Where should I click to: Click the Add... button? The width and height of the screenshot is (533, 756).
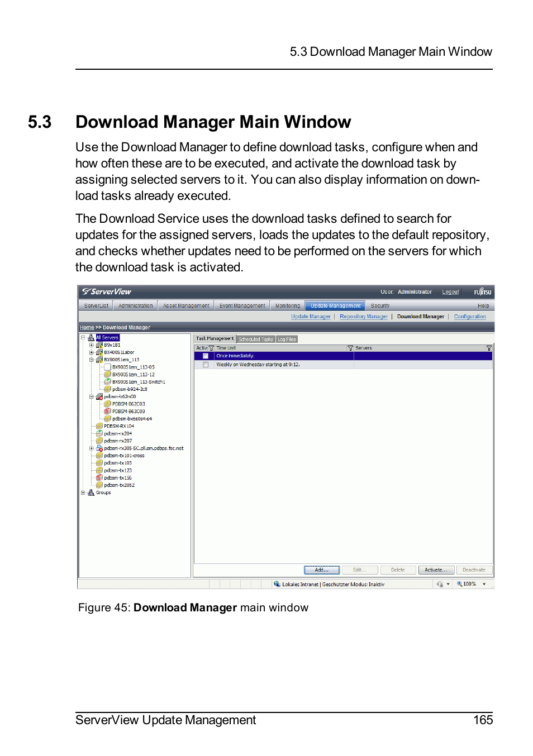(322, 570)
